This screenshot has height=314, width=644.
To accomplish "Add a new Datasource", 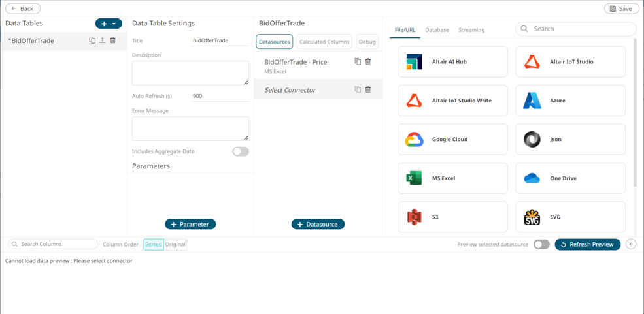I will [x=318, y=224].
